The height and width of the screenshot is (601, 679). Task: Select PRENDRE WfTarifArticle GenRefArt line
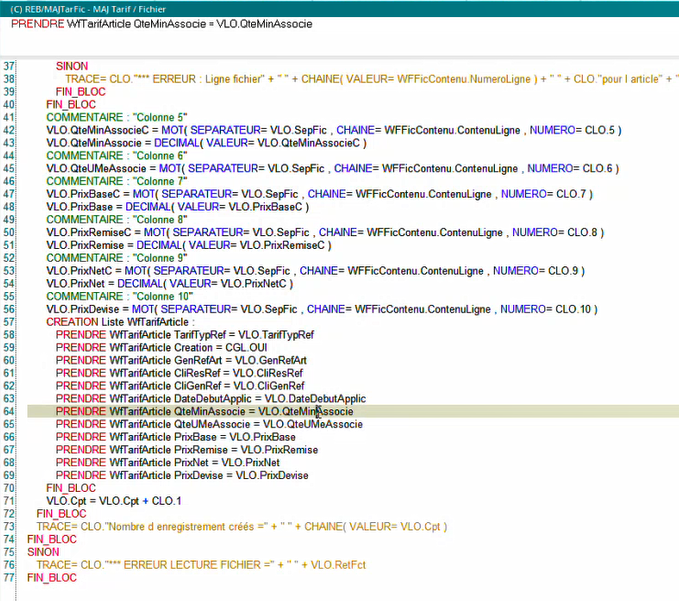(181, 360)
